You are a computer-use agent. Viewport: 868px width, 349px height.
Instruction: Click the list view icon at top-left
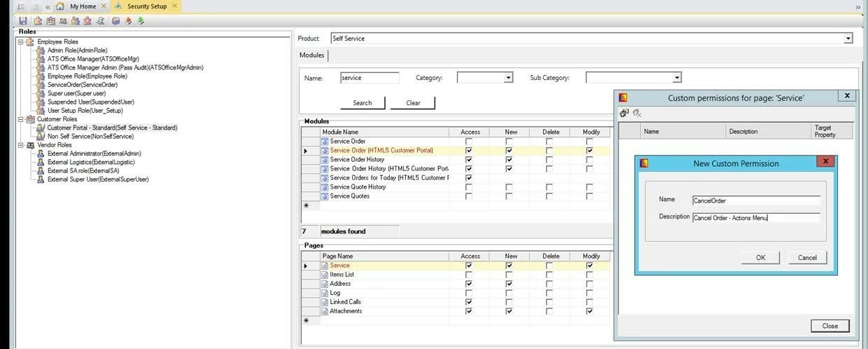[x=21, y=6]
